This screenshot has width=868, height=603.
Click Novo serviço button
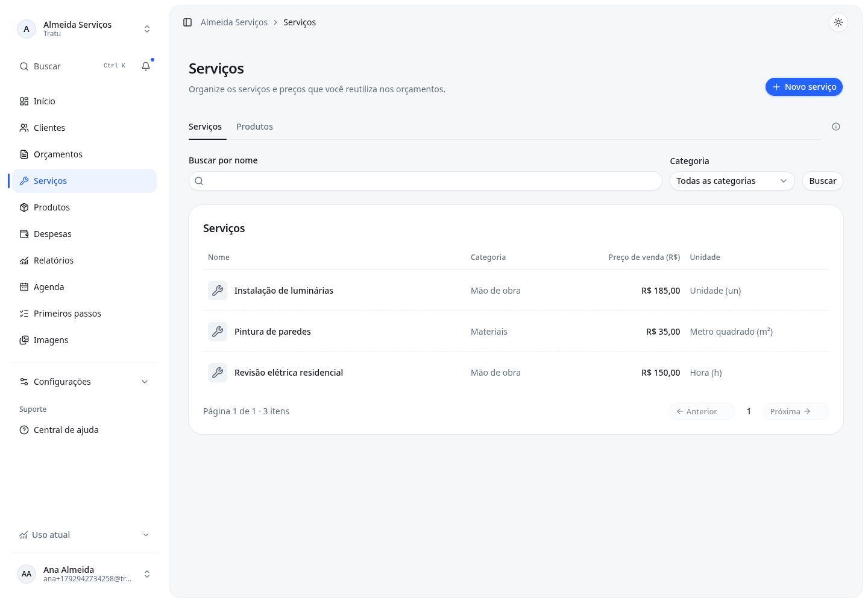(804, 87)
